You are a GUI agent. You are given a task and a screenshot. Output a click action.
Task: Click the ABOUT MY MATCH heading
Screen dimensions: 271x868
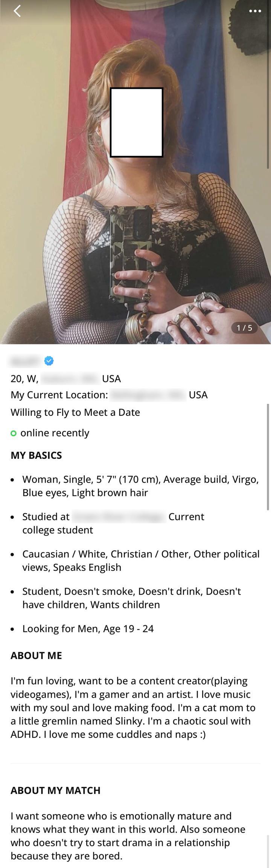pyautogui.click(x=55, y=790)
